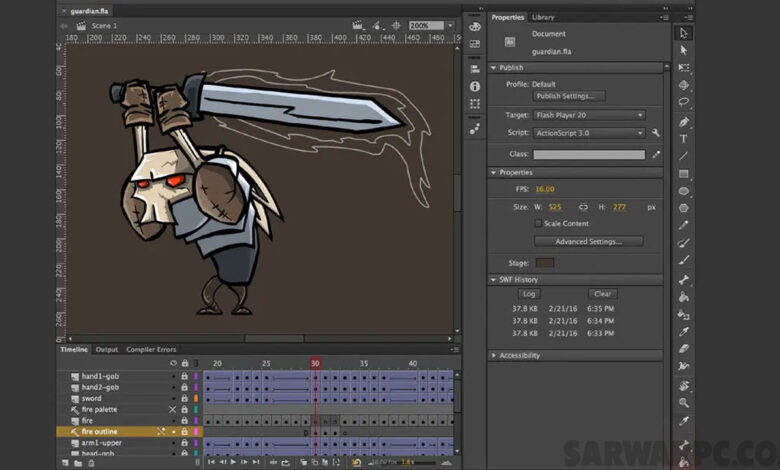Select the Rectangle tool
Screen dimensions: 780x470
(x=684, y=174)
